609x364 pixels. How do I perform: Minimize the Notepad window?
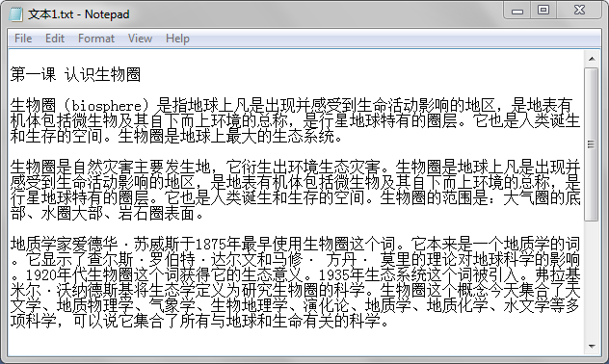(517, 10)
